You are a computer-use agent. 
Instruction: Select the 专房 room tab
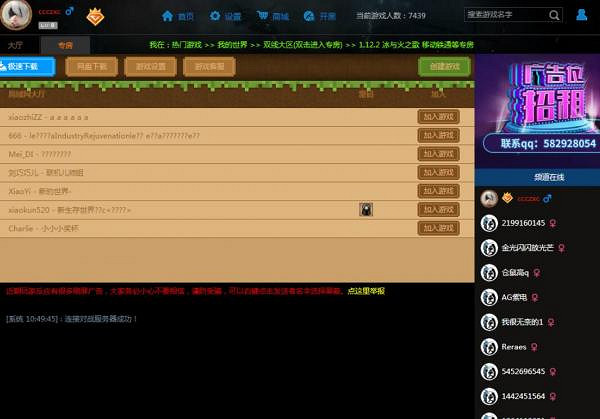tap(65, 46)
